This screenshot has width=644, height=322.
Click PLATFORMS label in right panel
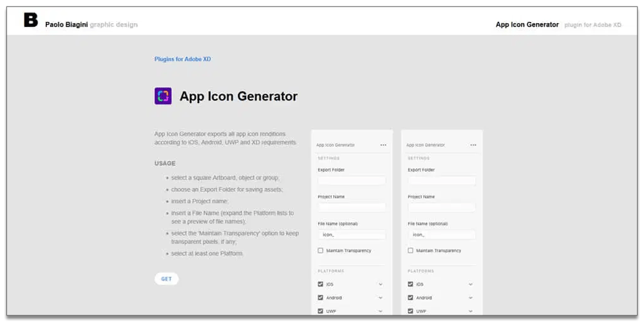tap(421, 271)
